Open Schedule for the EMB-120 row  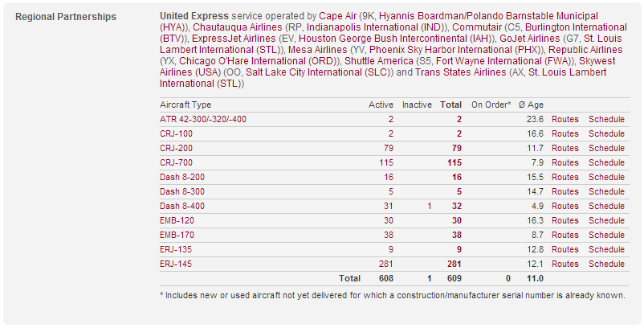(606, 220)
